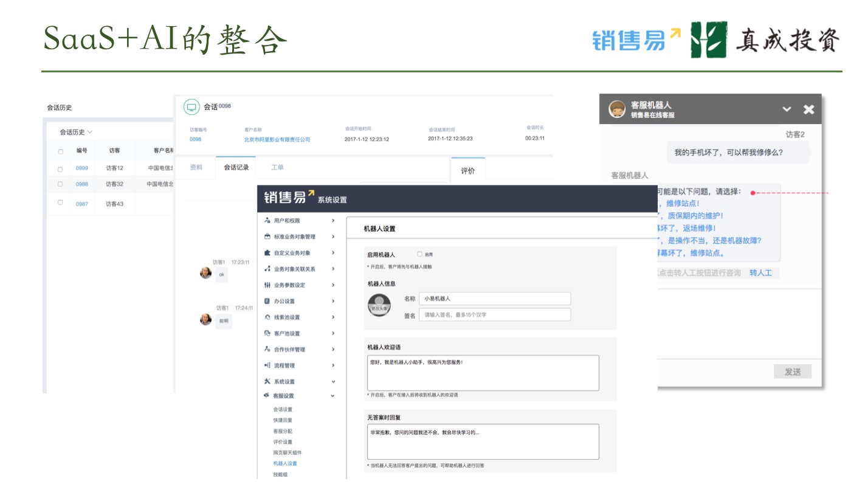Change the robot avatar 更改头像
Screen dimensions: 868x484
tap(380, 306)
